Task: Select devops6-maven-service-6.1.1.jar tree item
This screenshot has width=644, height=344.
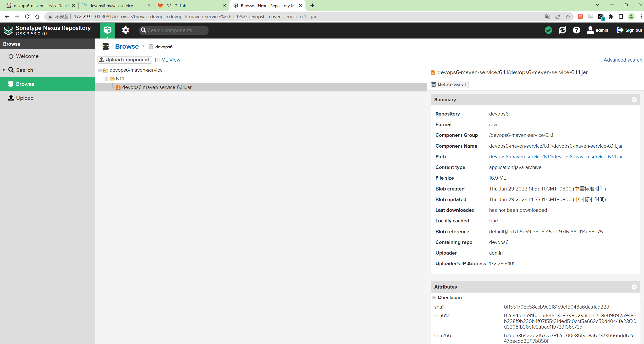Action: click(x=157, y=87)
